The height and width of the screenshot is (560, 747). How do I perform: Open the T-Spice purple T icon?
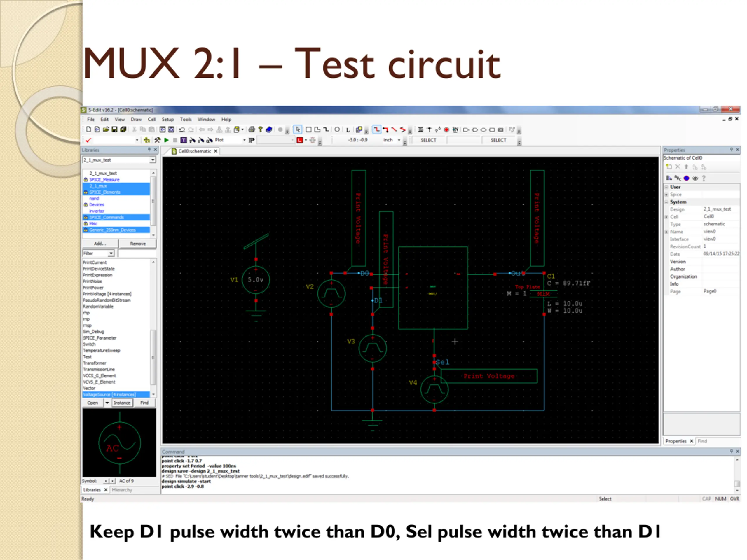pos(184,140)
